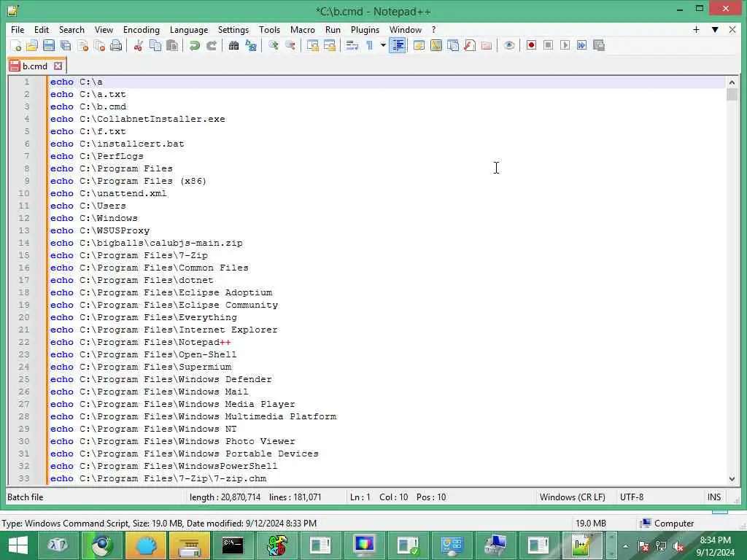
Task: Toggle show all characters pilcrow icon
Action: (369, 45)
